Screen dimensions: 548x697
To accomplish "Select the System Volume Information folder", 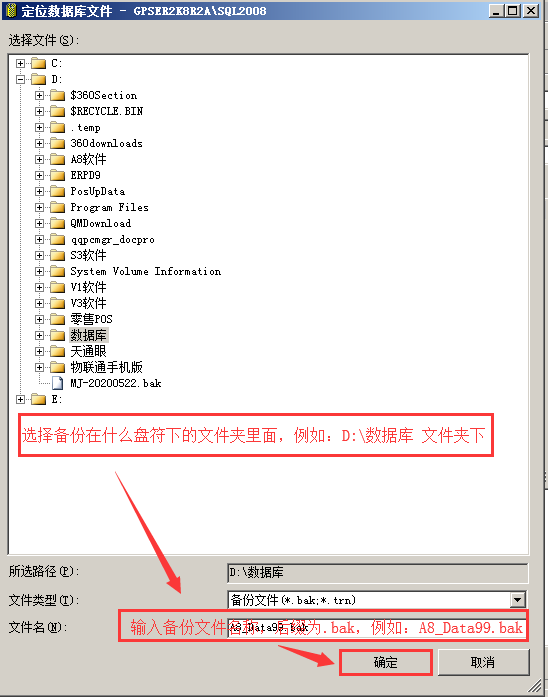I will (x=145, y=271).
